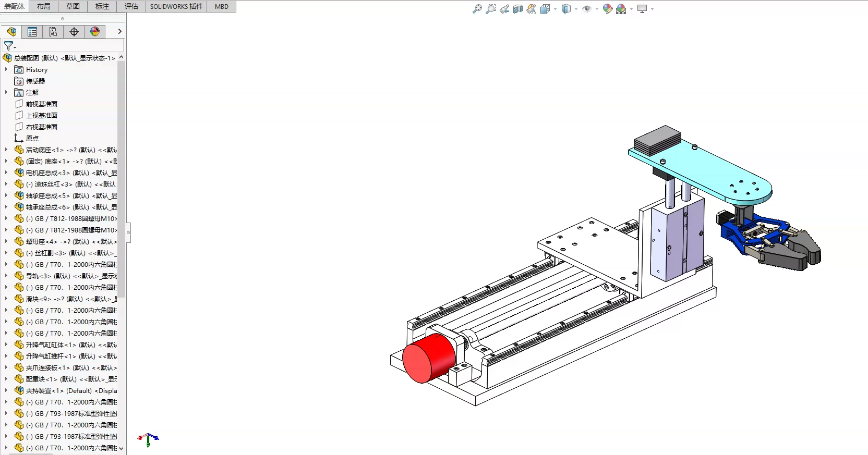Screen dimensions: 868x455
Task: Click the View Settings monitor icon
Action: pos(642,9)
